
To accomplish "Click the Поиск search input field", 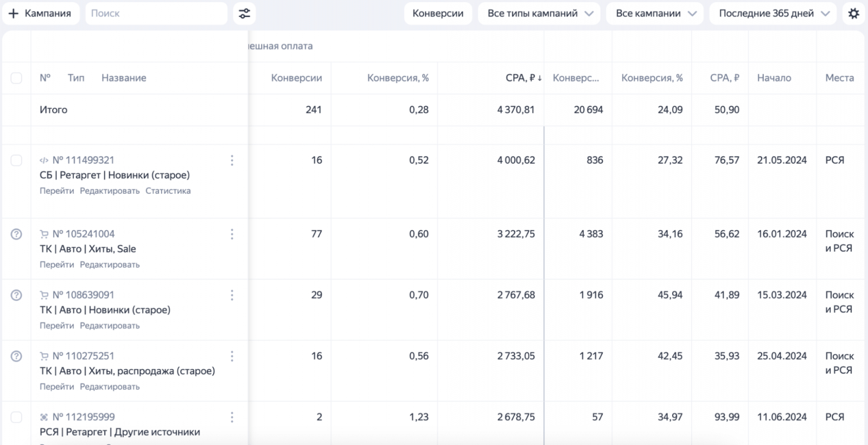I will pos(156,14).
